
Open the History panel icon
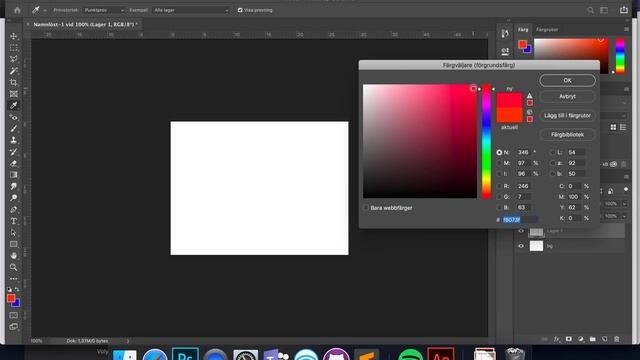505,34
